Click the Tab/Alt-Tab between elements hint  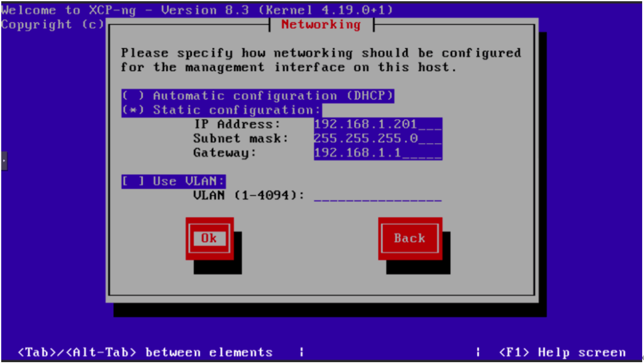[145, 352]
